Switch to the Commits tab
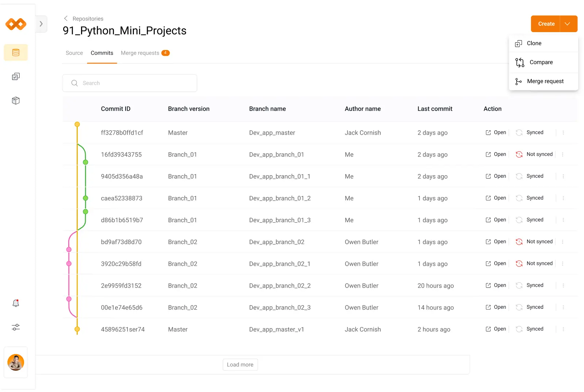The image size is (584, 392). pos(102,53)
